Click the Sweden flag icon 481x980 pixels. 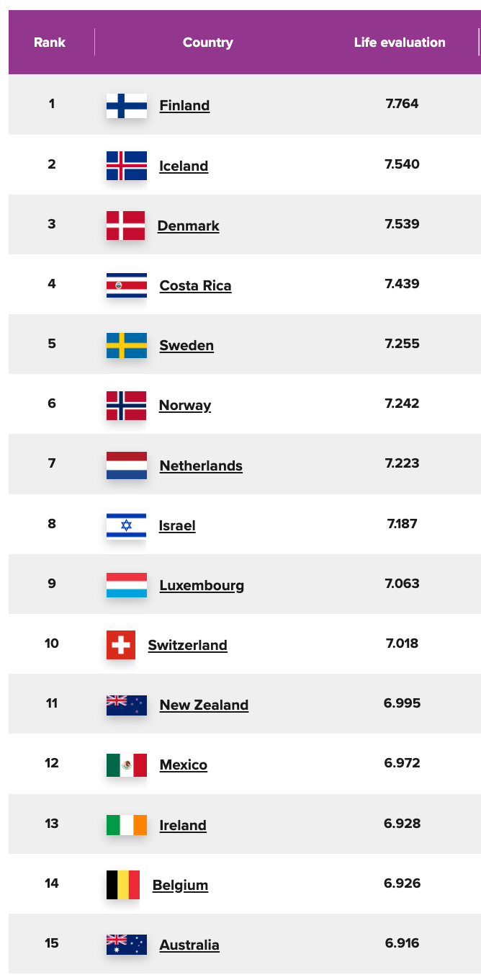coord(127,345)
